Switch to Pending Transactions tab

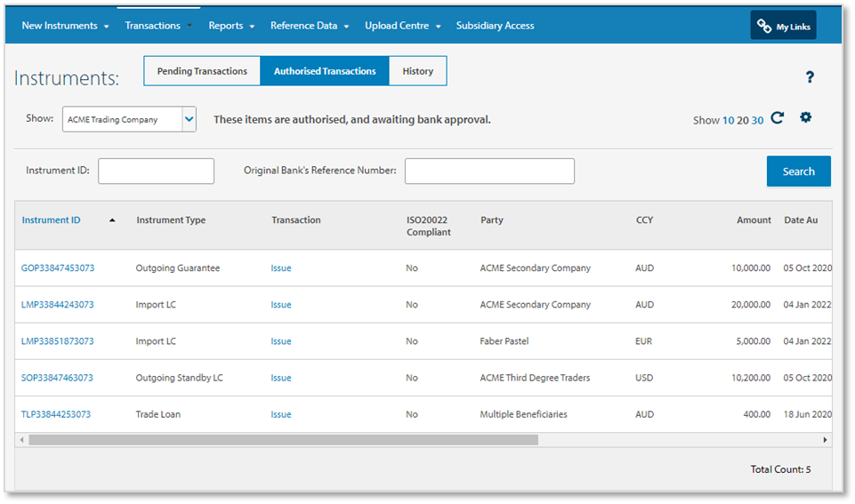202,71
